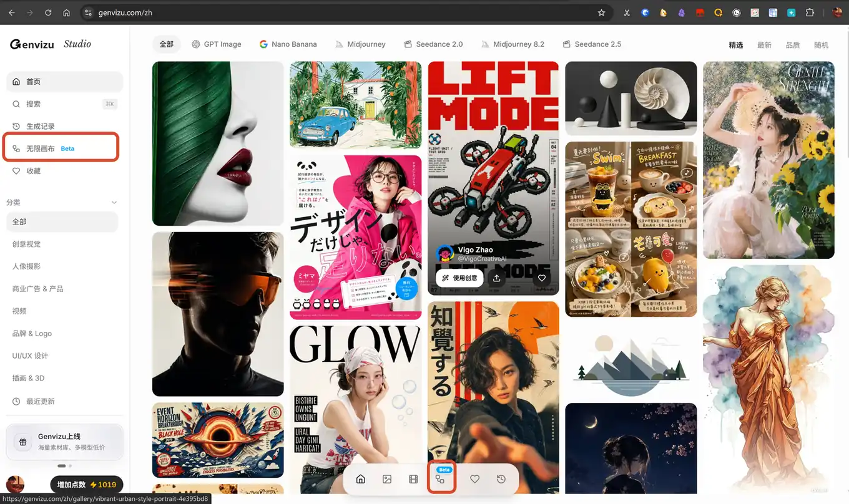Screen dimensions: 849x504
Task: Click the Vigo Zhao avatar on the card
Action: (444, 254)
